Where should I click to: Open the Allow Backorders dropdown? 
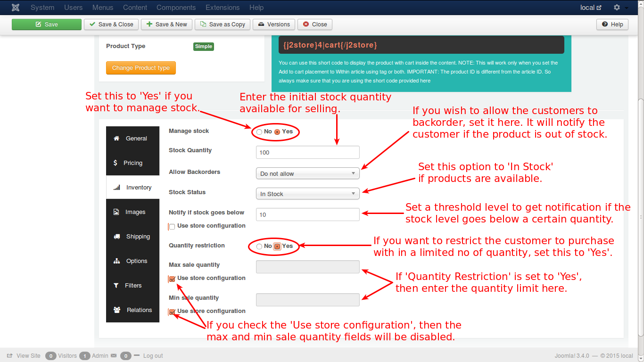[x=307, y=173]
